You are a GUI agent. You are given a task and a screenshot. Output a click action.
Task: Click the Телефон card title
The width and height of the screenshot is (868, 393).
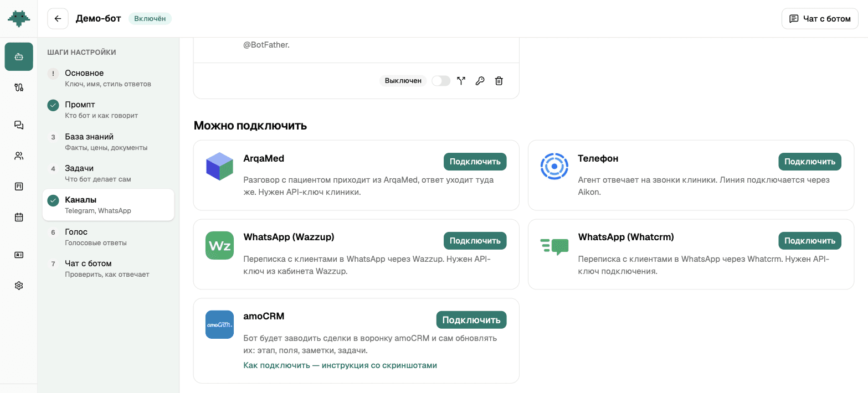point(598,158)
